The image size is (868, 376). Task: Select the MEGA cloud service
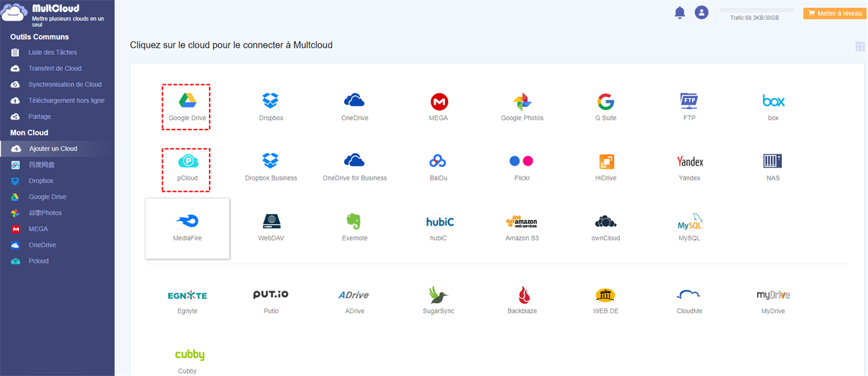point(439,102)
